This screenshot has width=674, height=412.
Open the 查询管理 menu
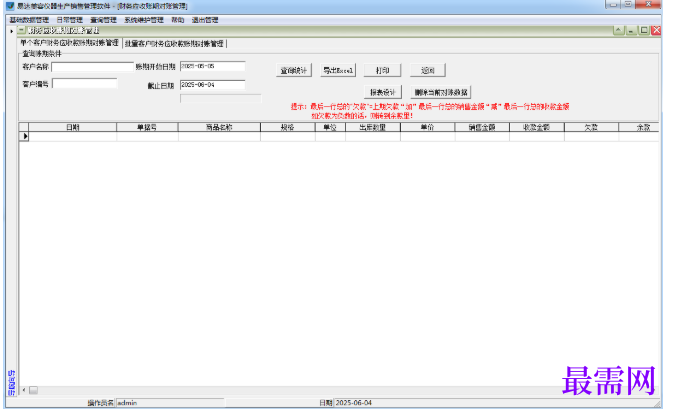pyautogui.click(x=104, y=20)
